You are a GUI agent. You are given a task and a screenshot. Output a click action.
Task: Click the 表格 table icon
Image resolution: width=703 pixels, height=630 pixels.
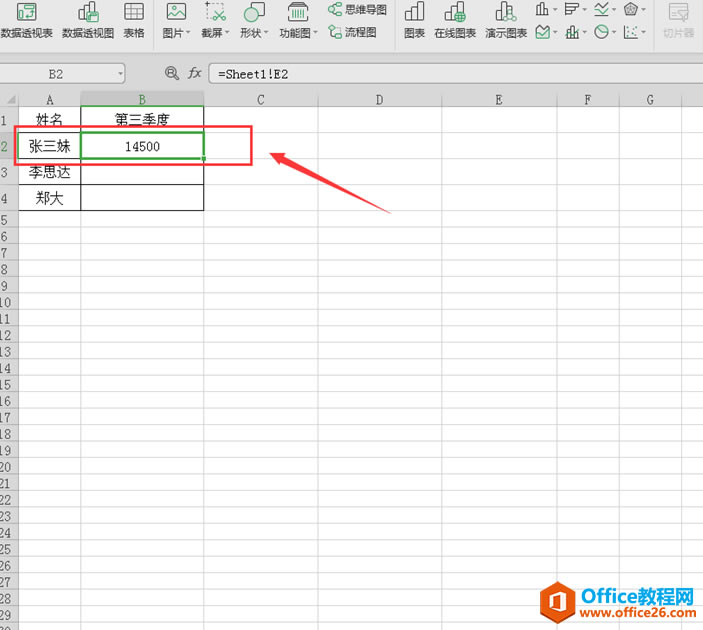coord(134,20)
